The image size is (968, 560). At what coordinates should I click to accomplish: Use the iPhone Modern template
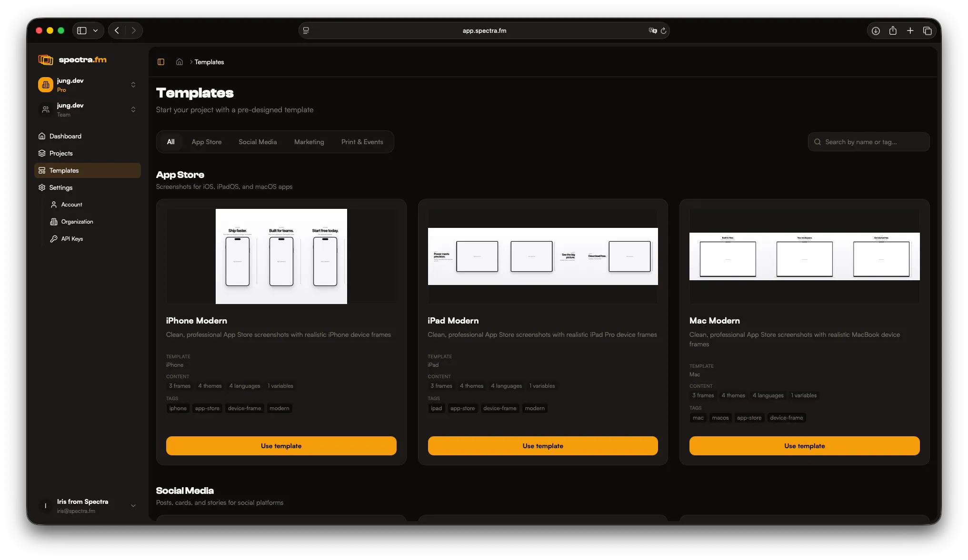click(x=281, y=445)
